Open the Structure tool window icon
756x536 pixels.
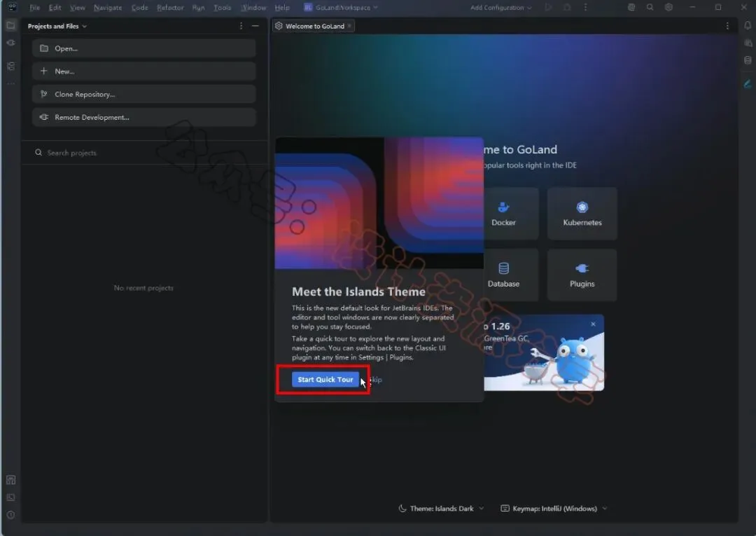[x=10, y=66]
